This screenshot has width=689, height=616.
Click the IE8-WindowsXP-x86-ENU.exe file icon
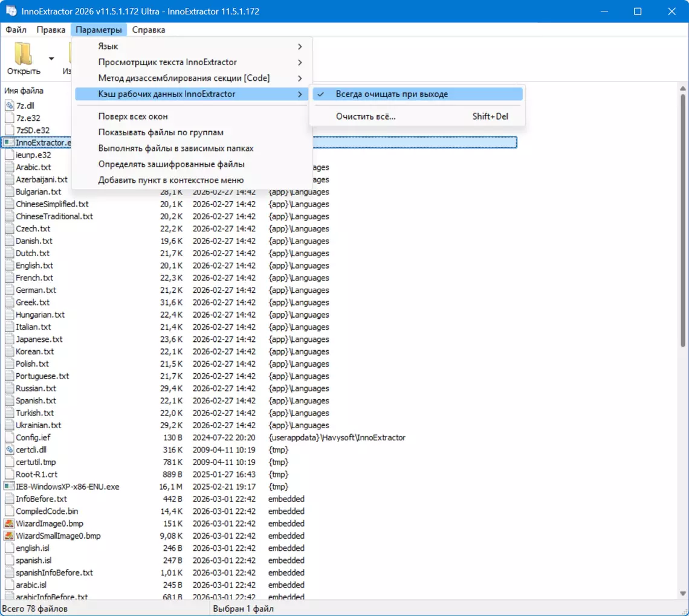tap(9, 487)
